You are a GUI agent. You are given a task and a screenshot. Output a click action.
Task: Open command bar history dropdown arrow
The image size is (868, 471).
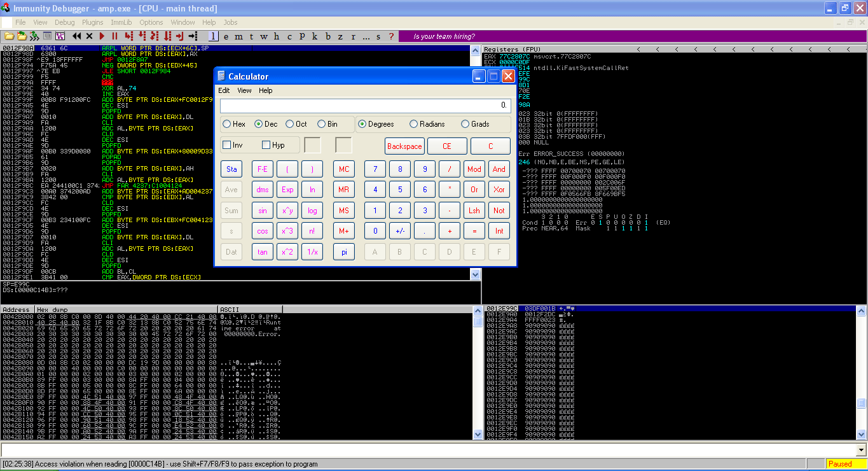[x=862, y=450]
